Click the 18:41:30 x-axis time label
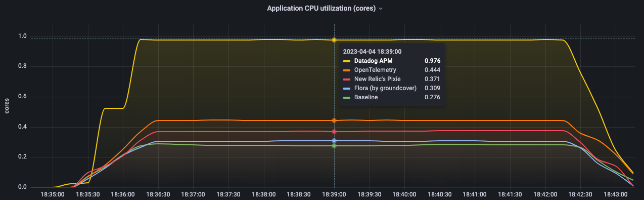This screenshot has width=644, height=200. click(x=510, y=194)
